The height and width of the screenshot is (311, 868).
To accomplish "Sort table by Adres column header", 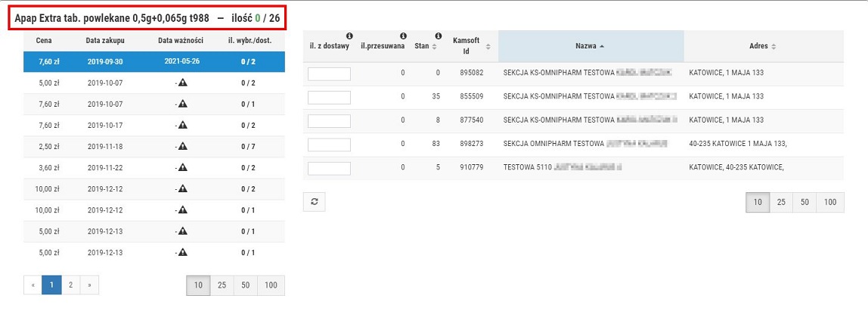I will 764,46.
